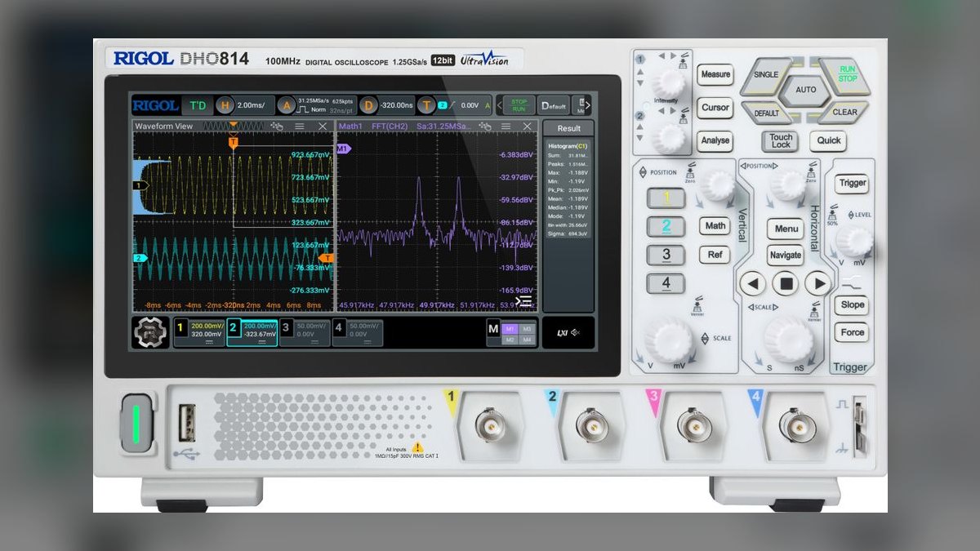Toggle the channel 3 hardware key
Image resolution: width=980 pixels, height=551 pixels.
coord(666,255)
